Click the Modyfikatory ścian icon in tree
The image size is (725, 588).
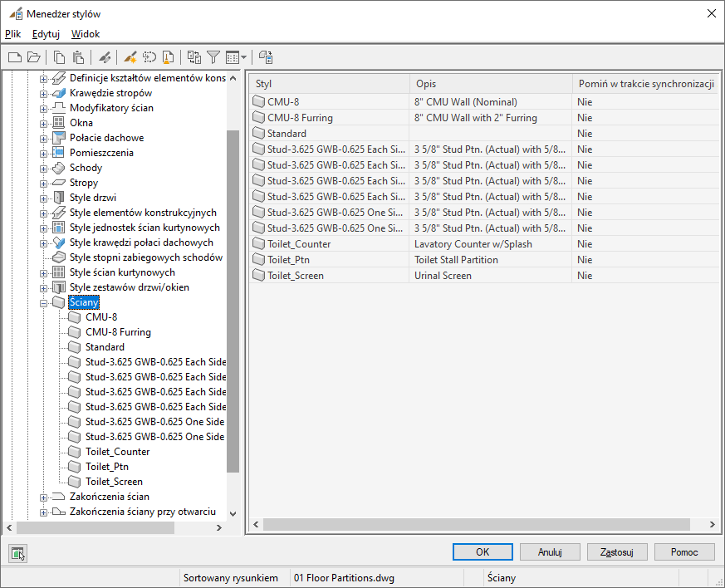58,108
